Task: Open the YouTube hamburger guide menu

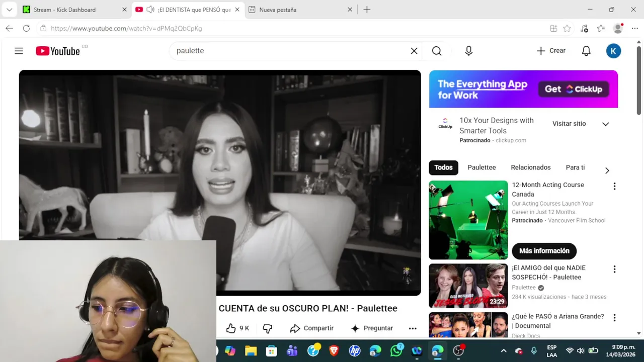Action: [x=19, y=51]
